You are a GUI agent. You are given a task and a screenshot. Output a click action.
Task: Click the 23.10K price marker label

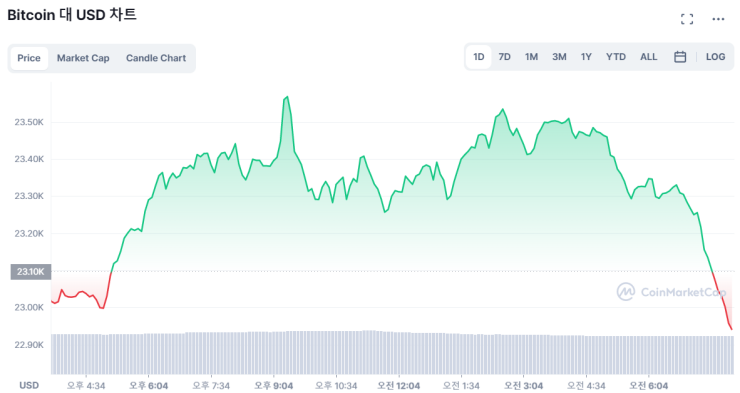[31, 272]
